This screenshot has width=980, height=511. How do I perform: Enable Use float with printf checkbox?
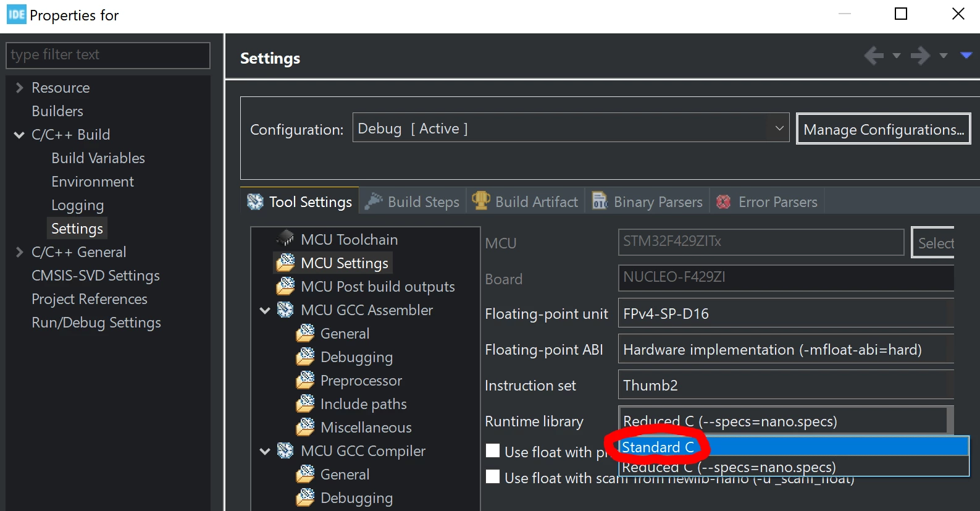pyautogui.click(x=493, y=451)
